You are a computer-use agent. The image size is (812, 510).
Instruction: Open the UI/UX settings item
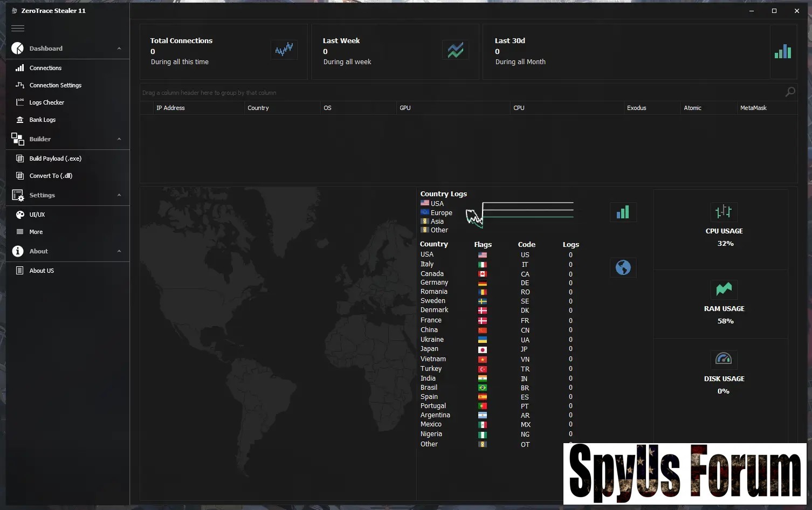(x=37, y=215)
